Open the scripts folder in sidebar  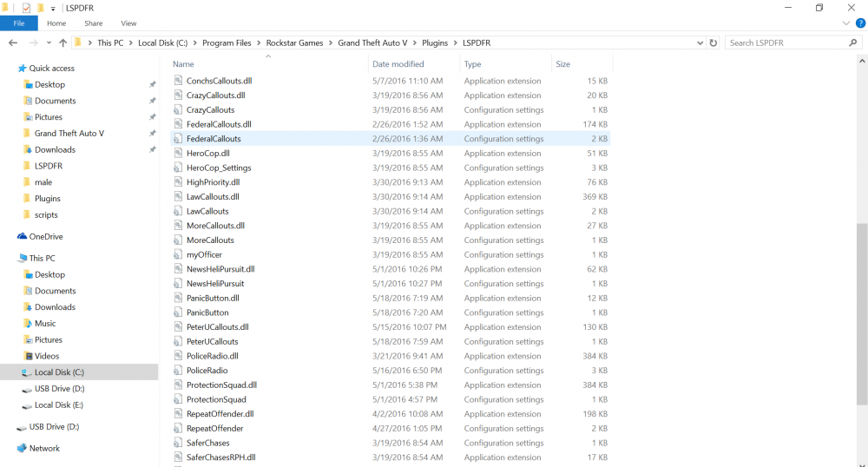pos(46,214)
